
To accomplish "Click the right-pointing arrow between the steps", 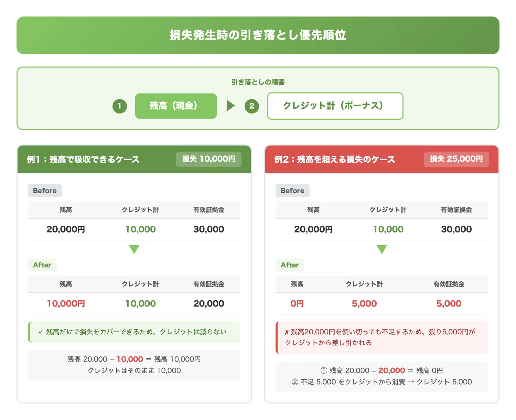I will pos(231,106).
